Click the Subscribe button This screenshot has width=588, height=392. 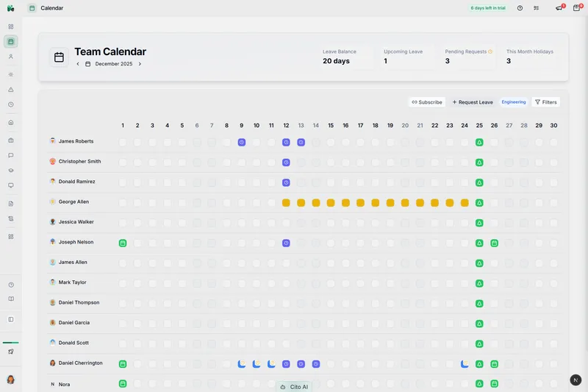(427, 102)
